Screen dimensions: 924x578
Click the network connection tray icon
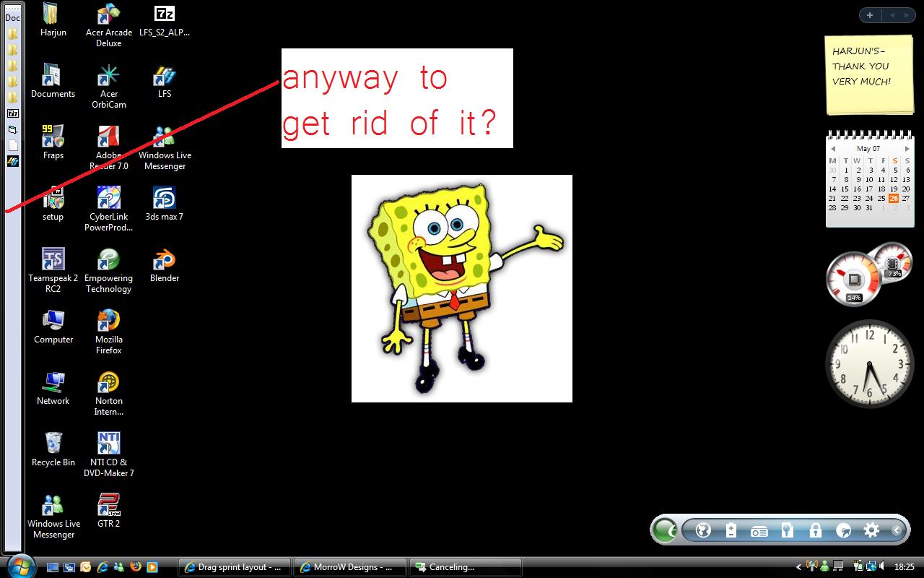(871, 567)
